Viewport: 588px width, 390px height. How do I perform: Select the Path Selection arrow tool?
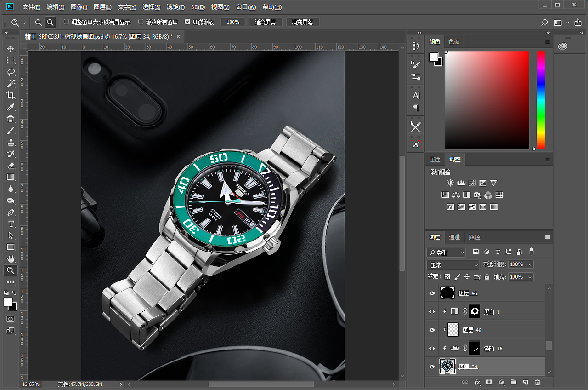pyautogui.click(x=11, y=235)
